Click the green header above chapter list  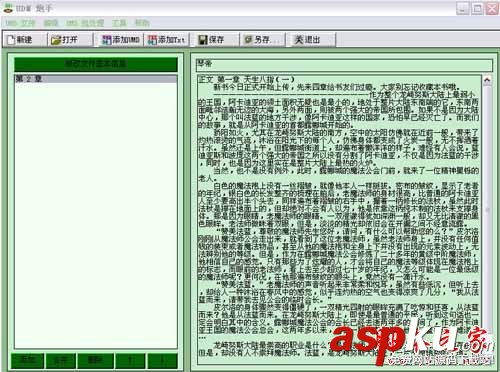coord(96,64)
